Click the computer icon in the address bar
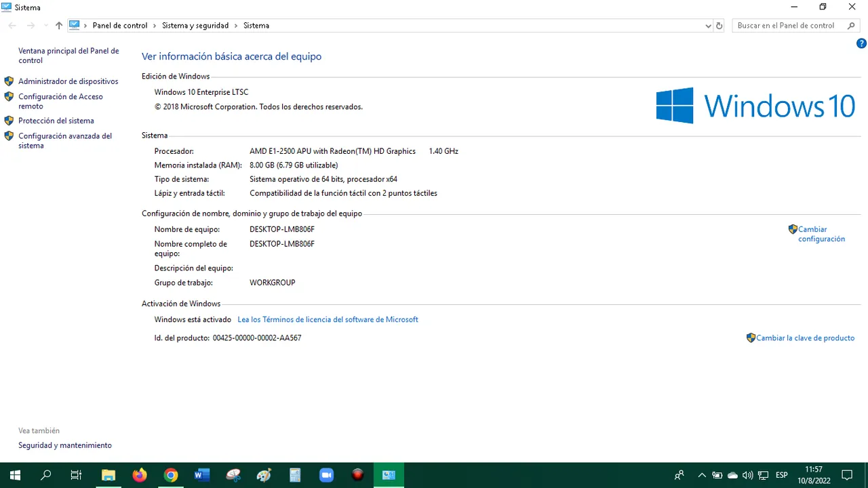The image size is (868, 488). click(75, 25)
